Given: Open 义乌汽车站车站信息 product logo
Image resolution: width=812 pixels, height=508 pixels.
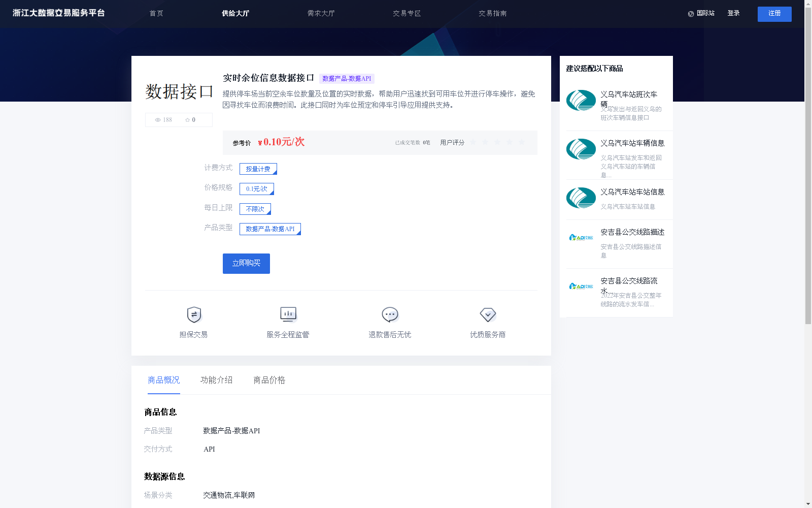Looking at the screenshot, I should tap(581, 198).
